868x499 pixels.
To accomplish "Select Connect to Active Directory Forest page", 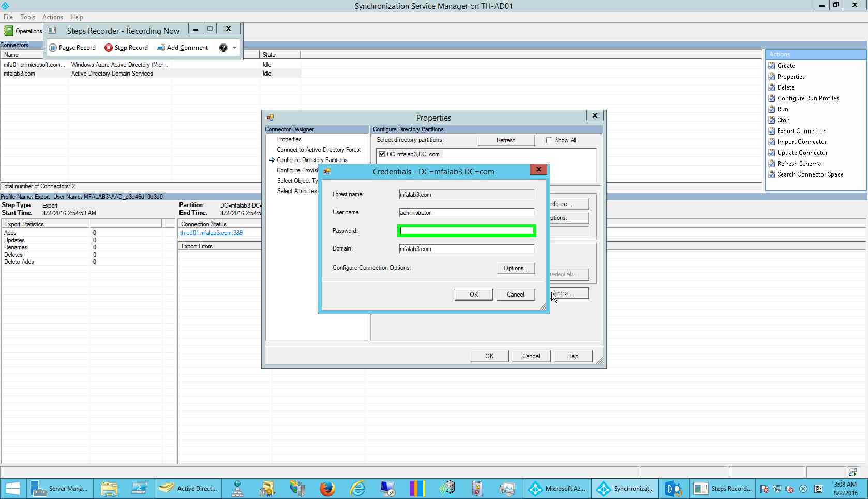I will coord(319,150).
